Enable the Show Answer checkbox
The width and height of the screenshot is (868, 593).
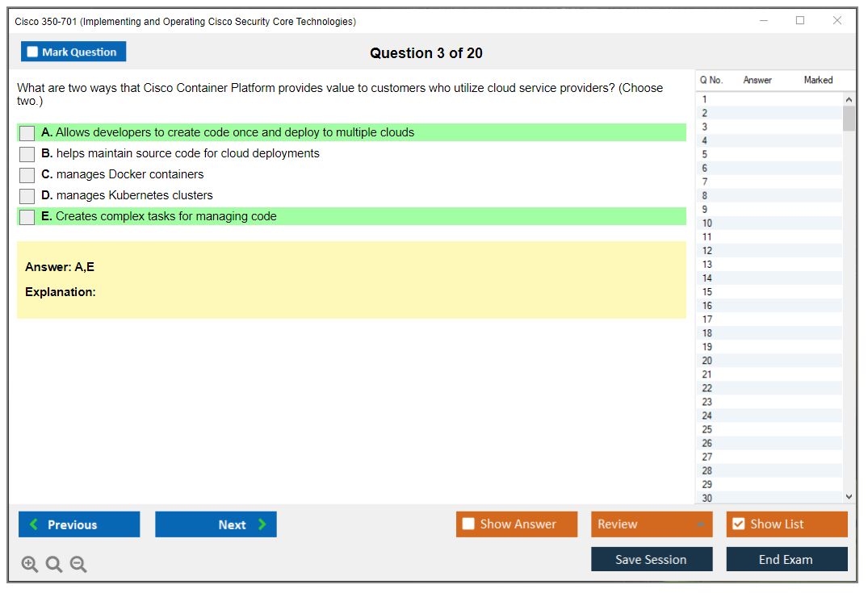[468, 524]
